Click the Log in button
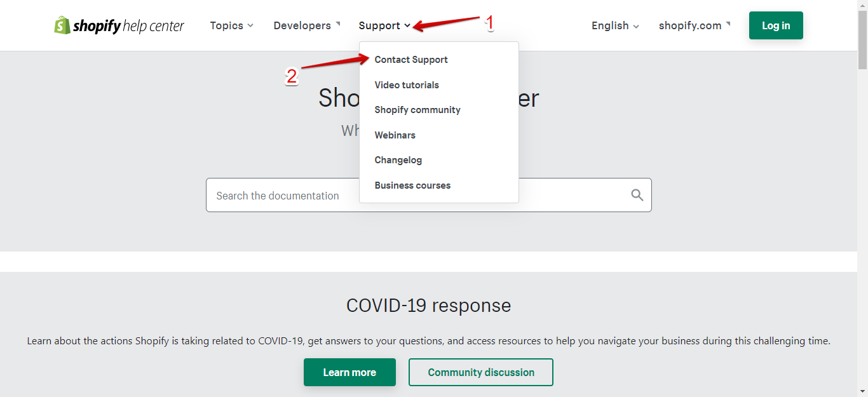Image resolution: width=868 pixels, height=397 pixels. coord(776,25)
